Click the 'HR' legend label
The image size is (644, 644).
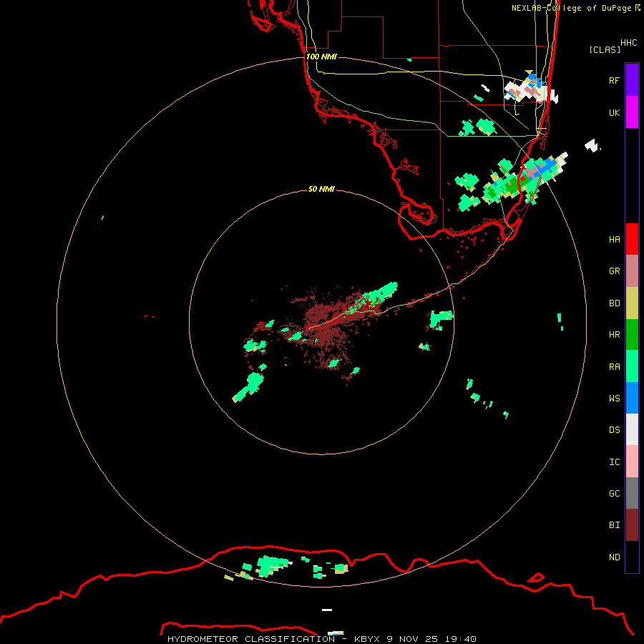pos(614,335)
